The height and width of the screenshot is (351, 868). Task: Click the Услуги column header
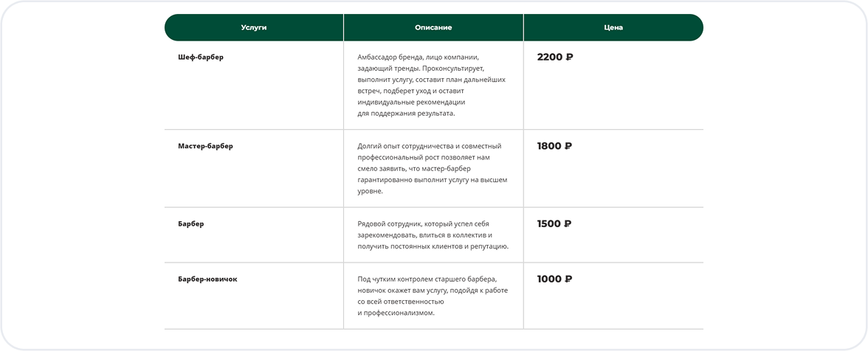click(x=254, y=27)
